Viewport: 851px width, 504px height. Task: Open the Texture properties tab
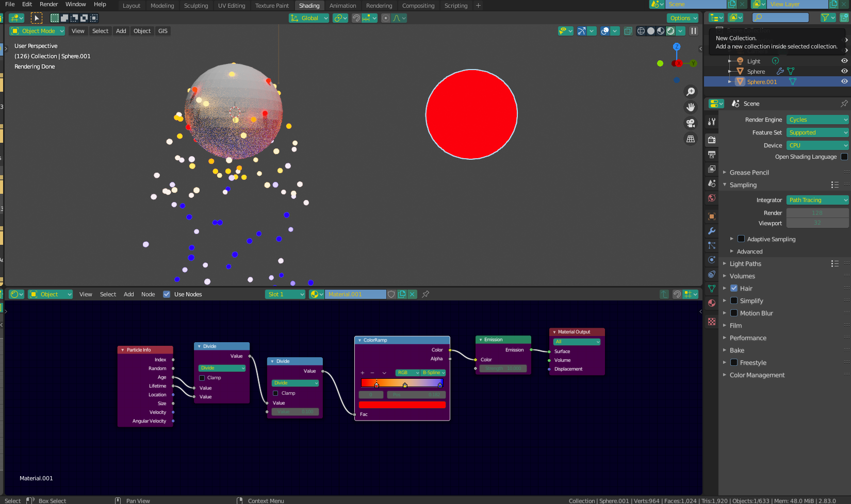712,322
